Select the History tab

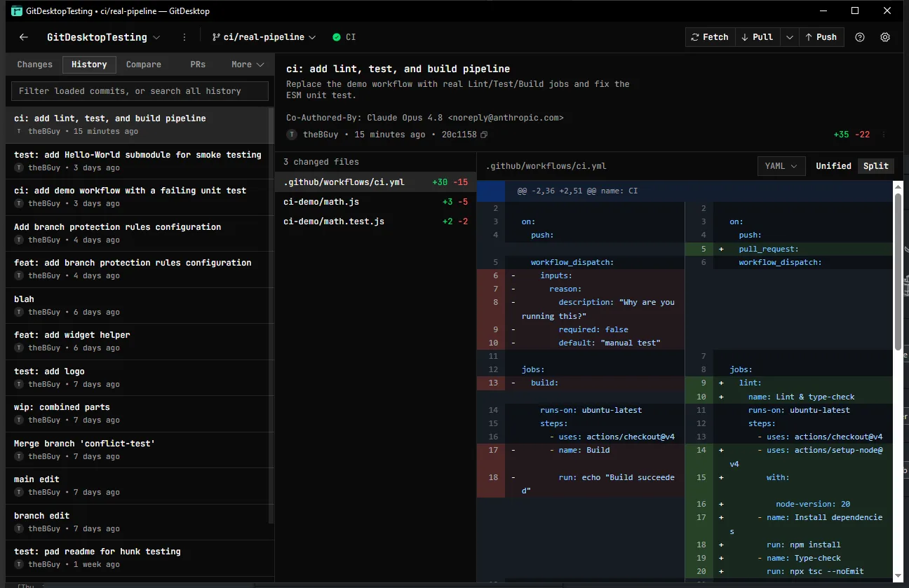pos(89,64)
